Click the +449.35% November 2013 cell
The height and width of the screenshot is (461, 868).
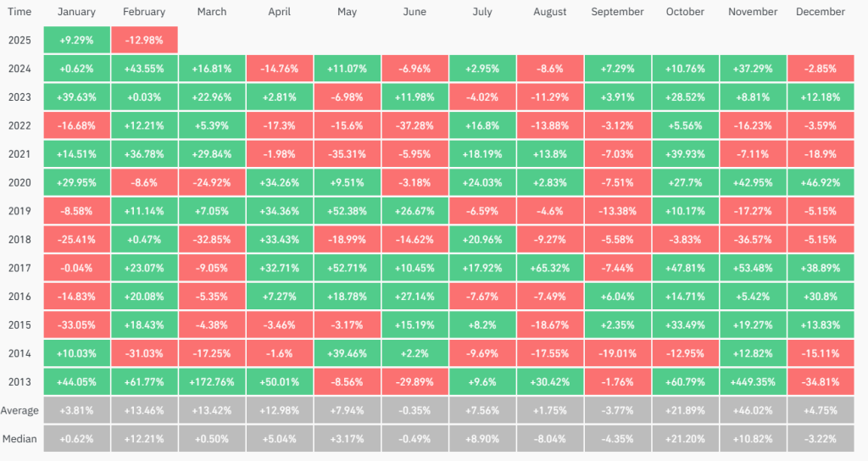click(753, 382)
